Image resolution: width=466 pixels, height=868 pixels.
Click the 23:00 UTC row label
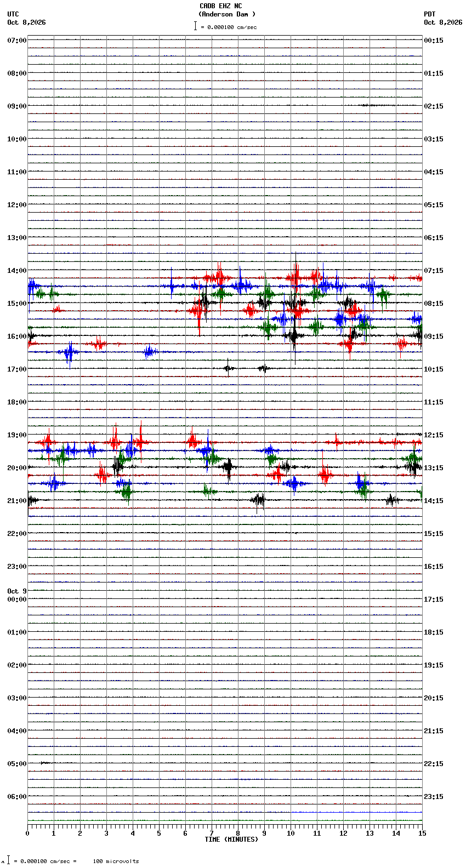tap(17, 567)
